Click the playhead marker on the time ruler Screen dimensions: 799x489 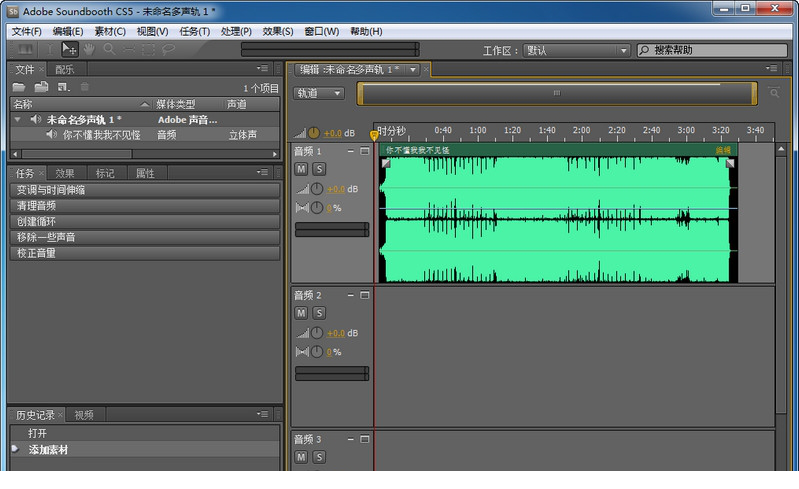(374, 135)
